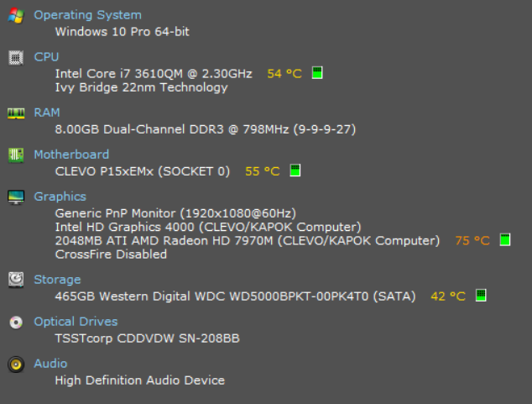Image resolution: width=532 pixels, height=404 pixels.
Task: Click the green Motherboard circuit icon
Action: coord(16,155)
